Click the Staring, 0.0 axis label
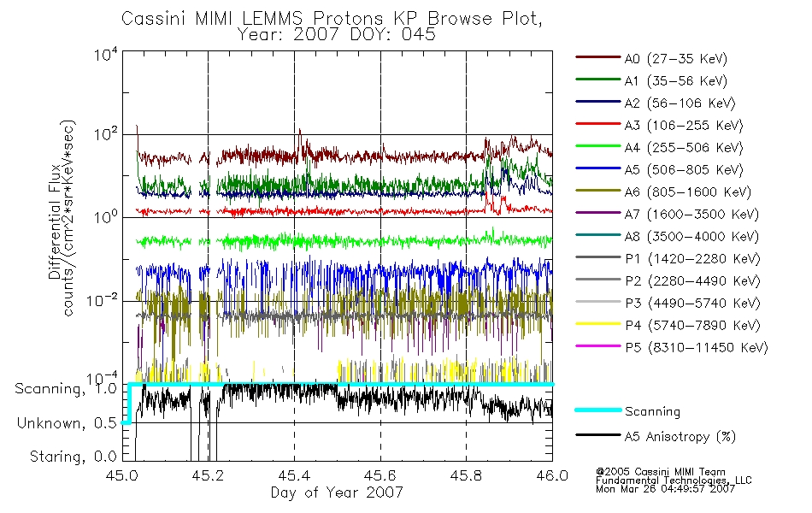The width and height of the screenshot is (812, 513). (x=74, y=457)
